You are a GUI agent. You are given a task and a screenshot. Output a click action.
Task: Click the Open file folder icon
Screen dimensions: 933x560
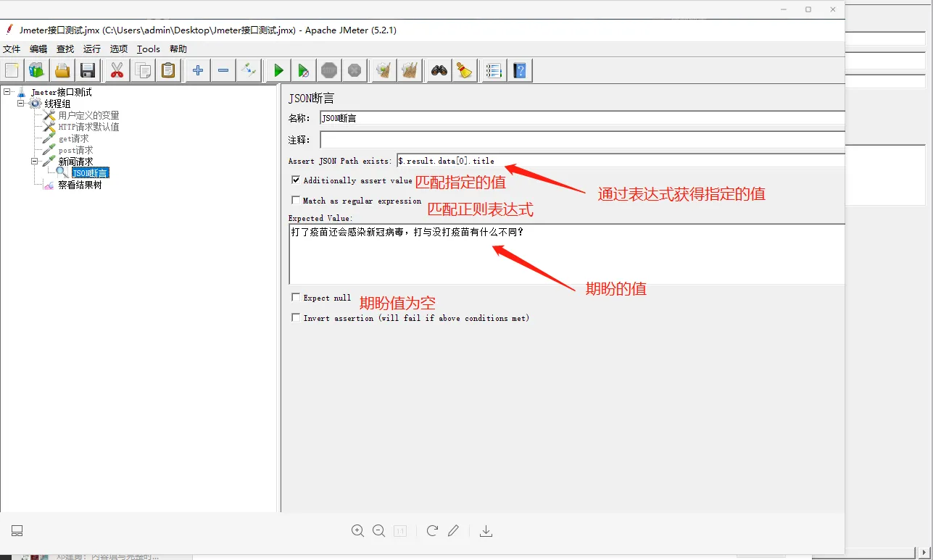click(62, 70)
